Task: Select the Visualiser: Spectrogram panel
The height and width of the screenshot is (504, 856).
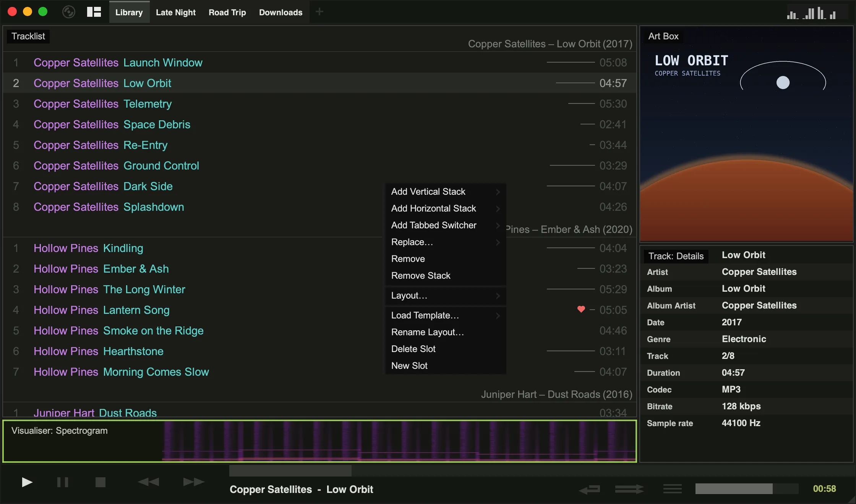Action: click(x=319, y=441)
